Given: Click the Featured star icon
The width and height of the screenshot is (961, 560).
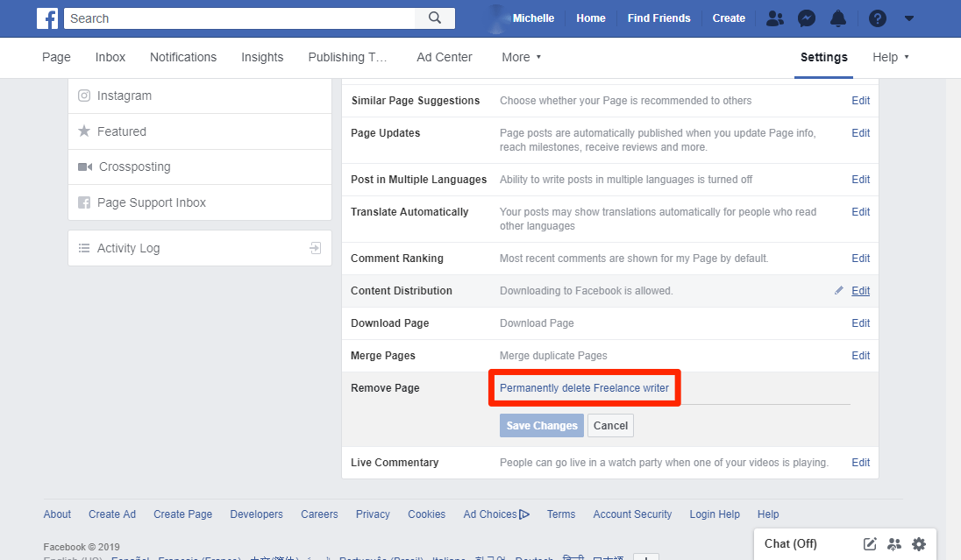Looking at the screenshot, I should point(84,131).
